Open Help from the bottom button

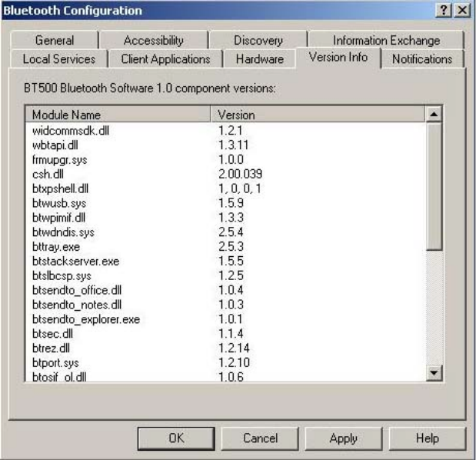428,438
